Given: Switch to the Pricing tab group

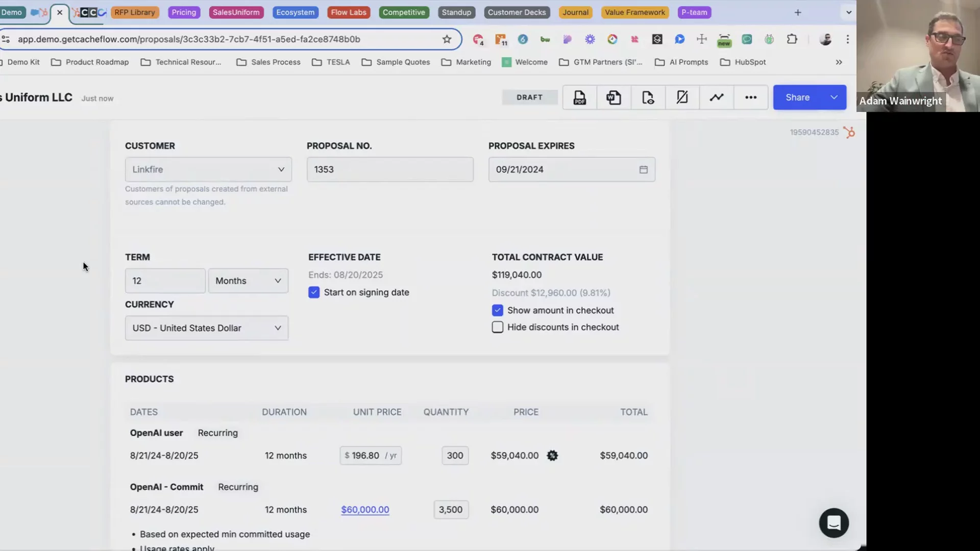Looking at the screenshot, I should pos(184,12).
